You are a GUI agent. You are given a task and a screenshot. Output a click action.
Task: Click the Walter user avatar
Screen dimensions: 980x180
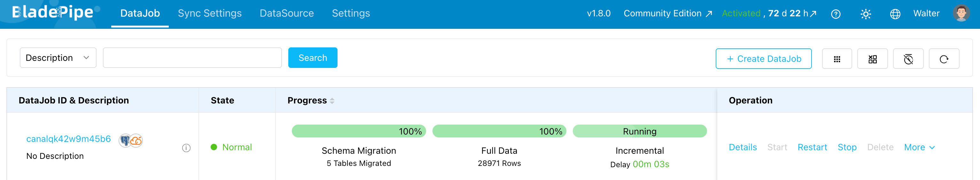tap(961, 13)
